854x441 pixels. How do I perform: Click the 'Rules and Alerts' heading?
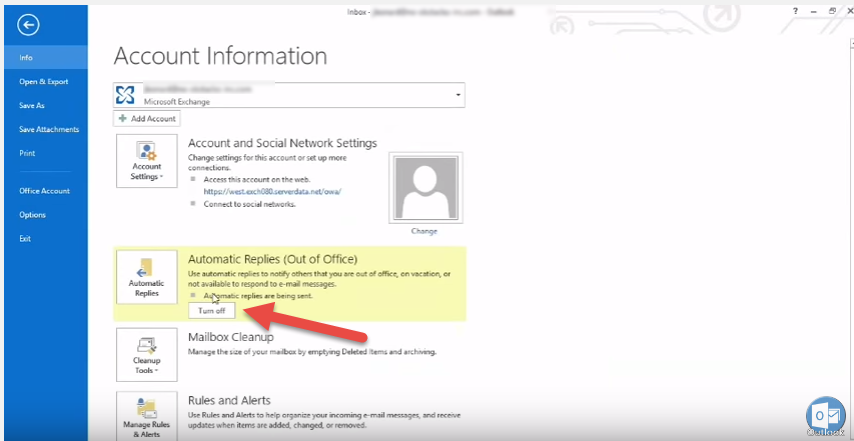[x=229, y=401]
